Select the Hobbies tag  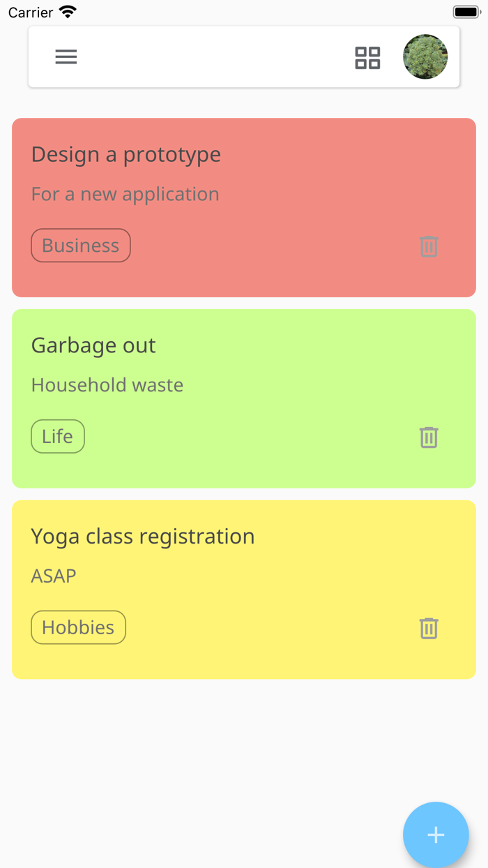[x=78, y=627]
